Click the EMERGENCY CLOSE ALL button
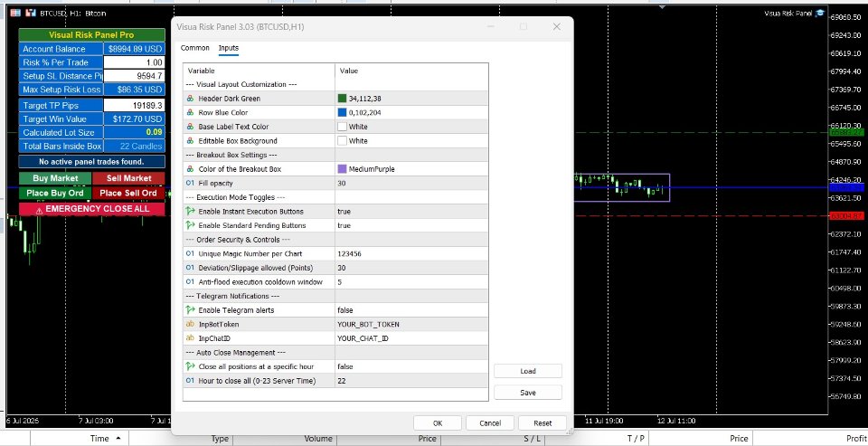Screen dimensions: 868x446 [x=92, y=209]
